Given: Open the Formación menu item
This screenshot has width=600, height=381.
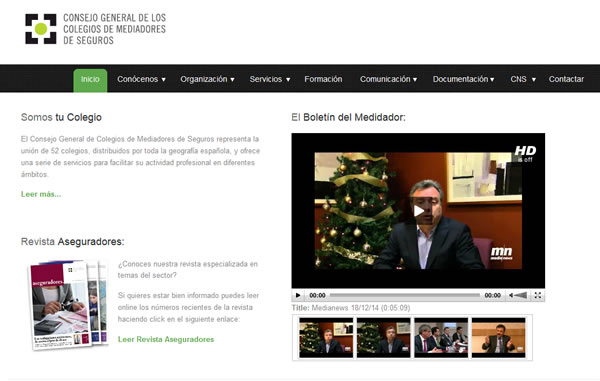Looking at the screenshot, I should [323, 79].
